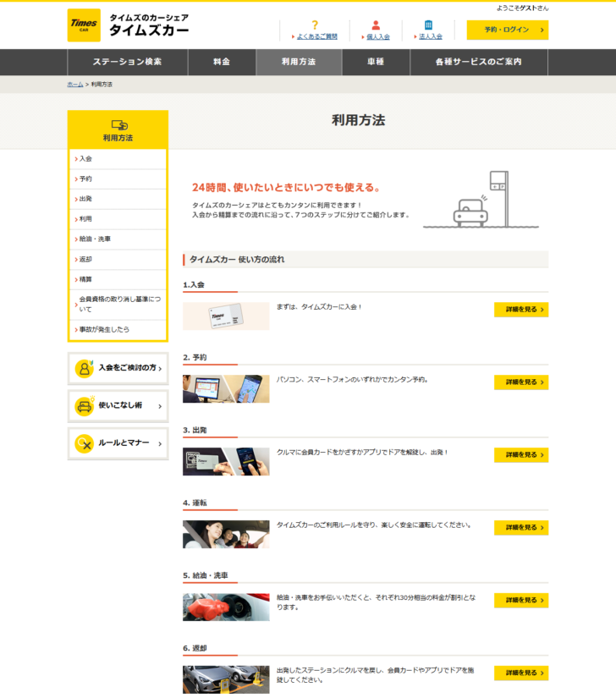Click the 利用方法 sidebar header icon

(x=119, y=125)
